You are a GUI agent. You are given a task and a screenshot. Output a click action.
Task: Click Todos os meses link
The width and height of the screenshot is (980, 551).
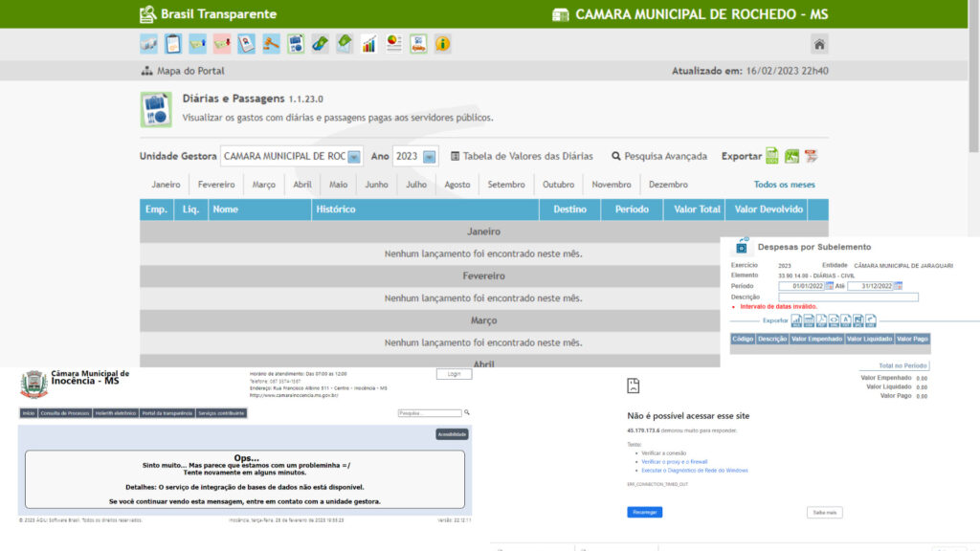point(784,185)
